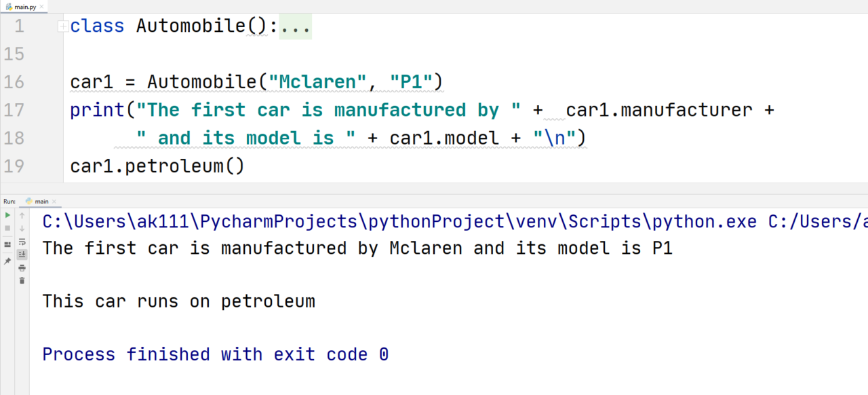Click the stop process square icon
This screenshot has height=395, width=868.
(7, 228)
